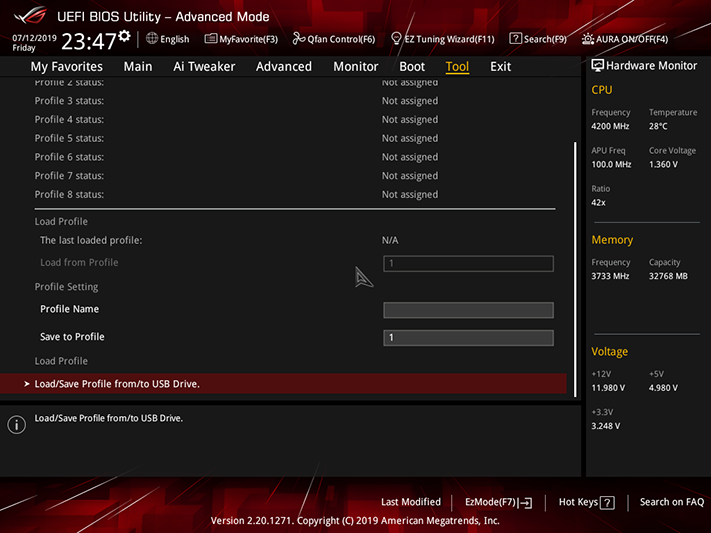Click the Save to Profile input field
The height and width of the screenshot is (533, 711).
coord(468,338)
